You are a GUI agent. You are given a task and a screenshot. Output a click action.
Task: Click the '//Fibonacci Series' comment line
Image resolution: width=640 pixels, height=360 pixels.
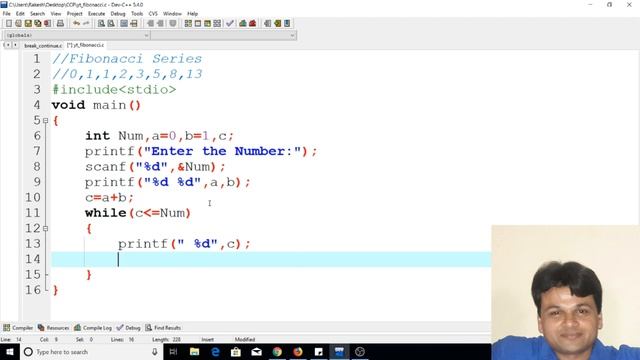click(x=127, y=59)
